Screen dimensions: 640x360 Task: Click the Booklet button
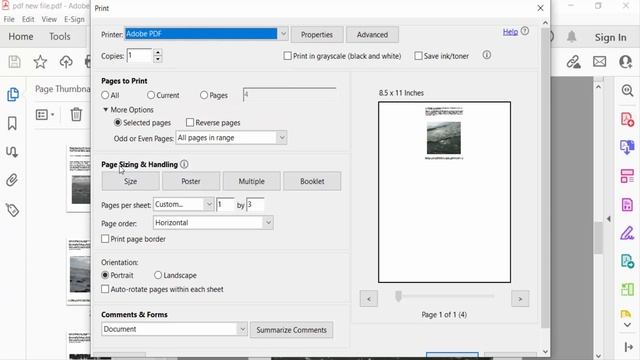pos(312,181)
